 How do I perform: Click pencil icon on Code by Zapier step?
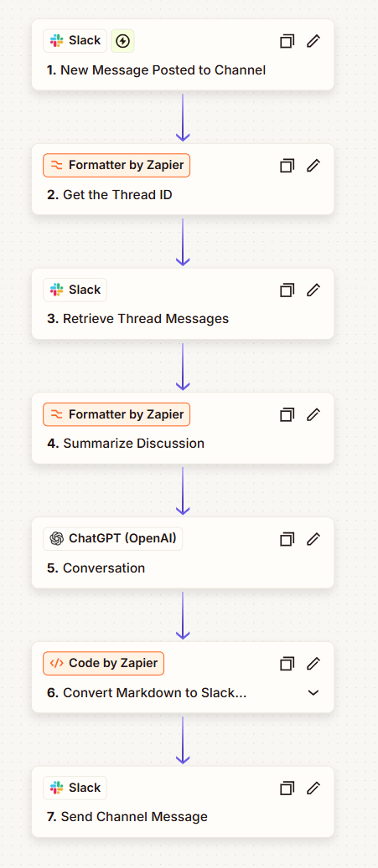point(313,664)
